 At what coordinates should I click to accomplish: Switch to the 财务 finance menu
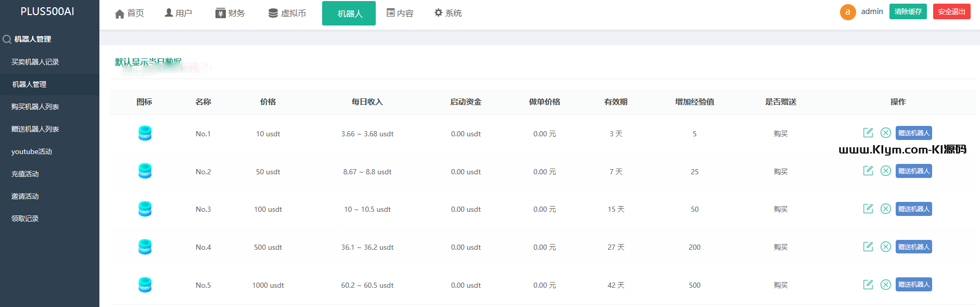(x=230, y=13)
